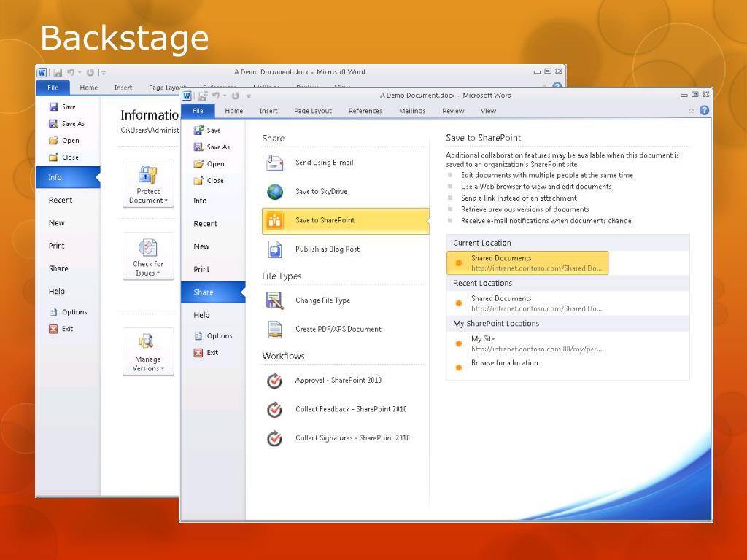The image size is (747, 560).
Task: Select the Save to SharePoint option
Action: pos(345,220)
